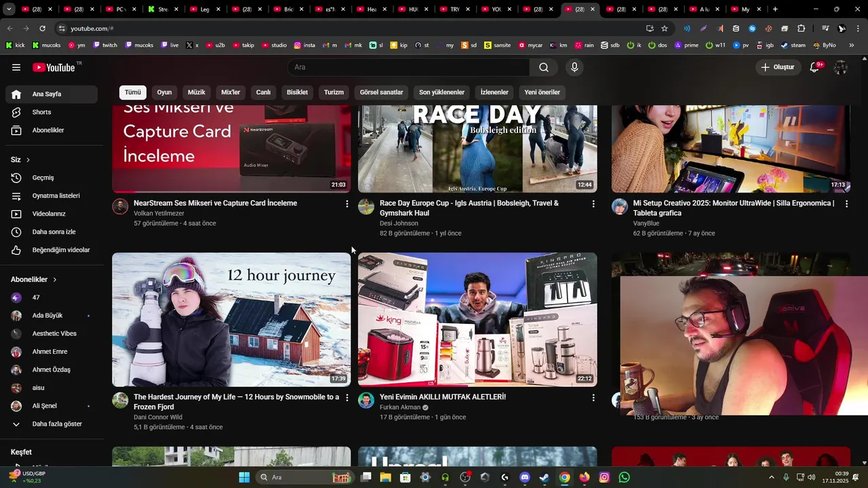
Task: Open Abonelikler feed under Shorts
Action: (52, 130)
